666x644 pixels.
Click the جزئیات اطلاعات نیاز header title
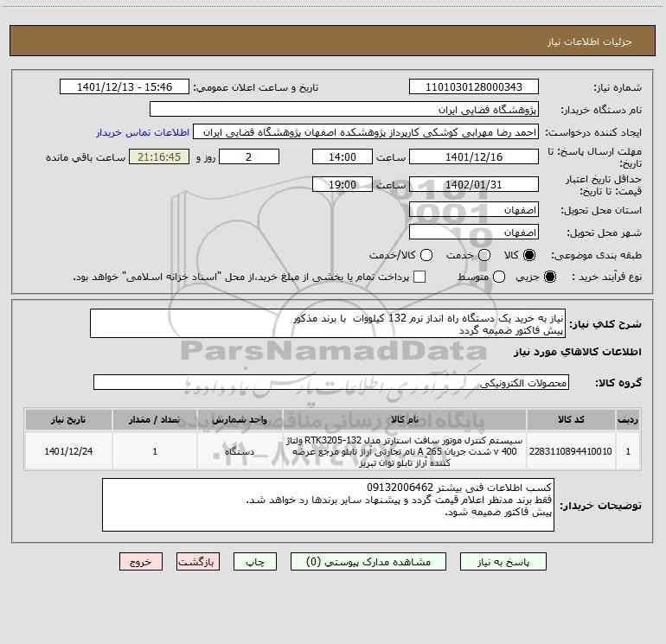pyautogui.click(x=590, y=41)
